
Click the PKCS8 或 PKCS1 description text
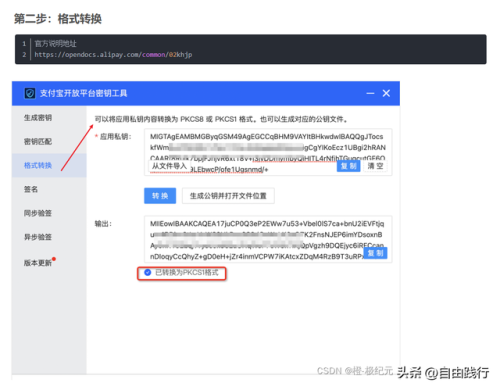pyautogui.click(x=221, y=119)
